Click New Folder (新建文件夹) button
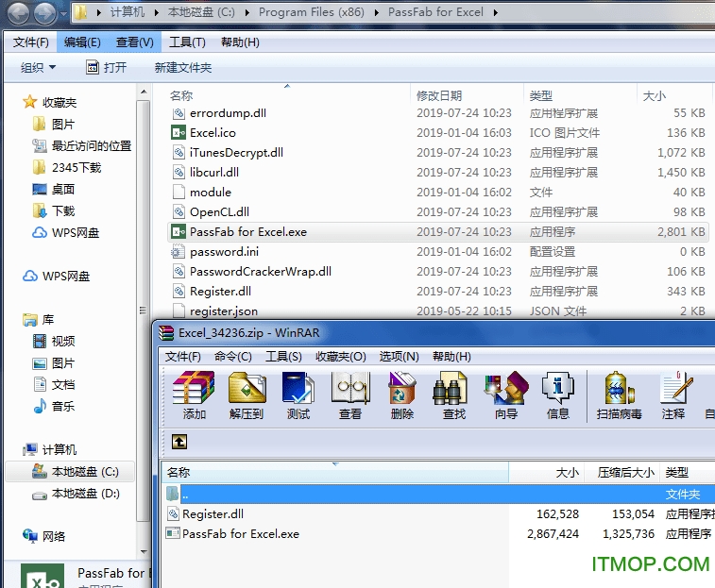This screenshot has width=715, height=588. pos(183,68)
